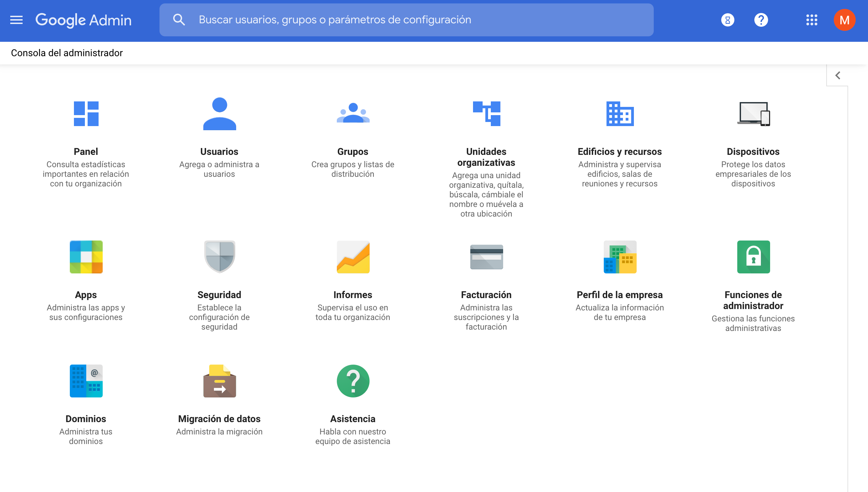Viewport: 868px width, 492px height.
Task: Open the Seguridad shield icon
Action: (219, 257)
